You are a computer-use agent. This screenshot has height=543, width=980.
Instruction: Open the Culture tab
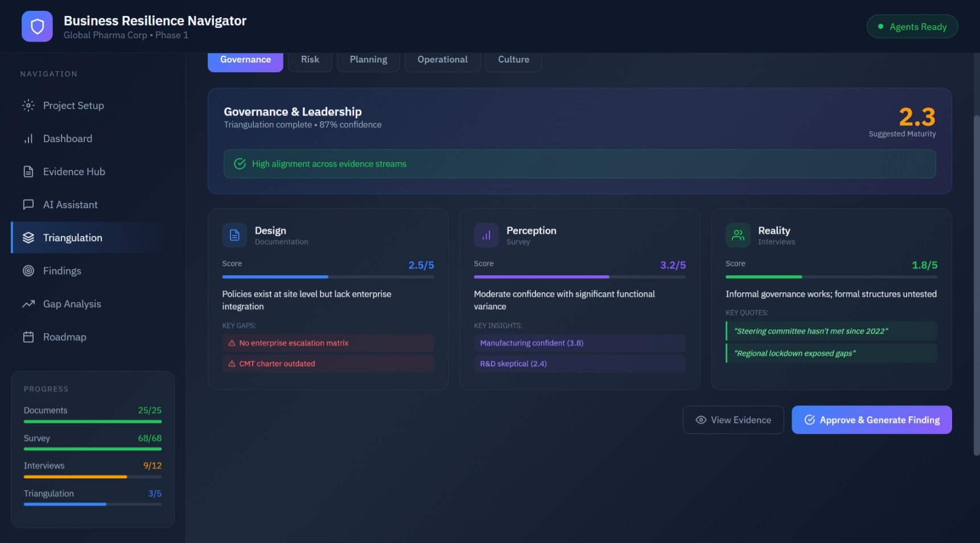[x=513, y=59]
